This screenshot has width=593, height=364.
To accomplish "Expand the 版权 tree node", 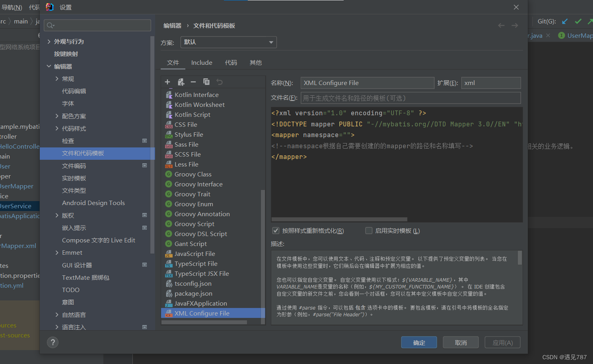I will pyautogui.click(x=57, y=215).
